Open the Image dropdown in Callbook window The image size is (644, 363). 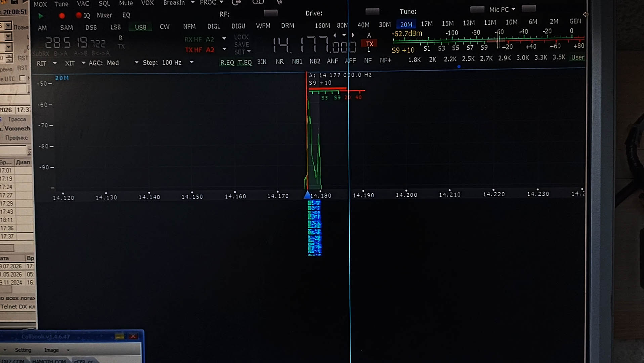(x=68, y=350)
